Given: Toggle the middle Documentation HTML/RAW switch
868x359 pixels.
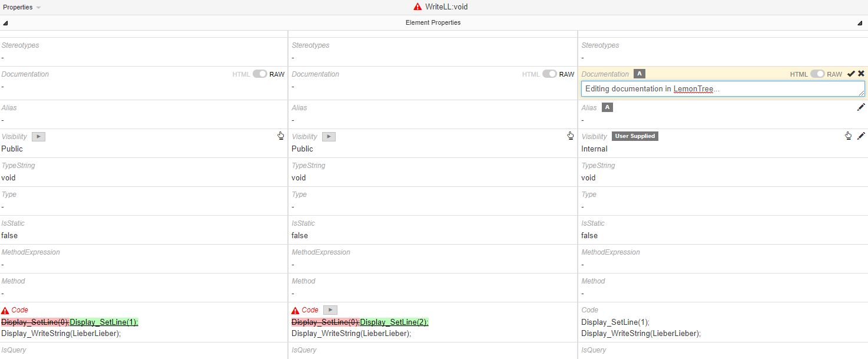Looking at the screenshot, I should (x=550, y=74).
